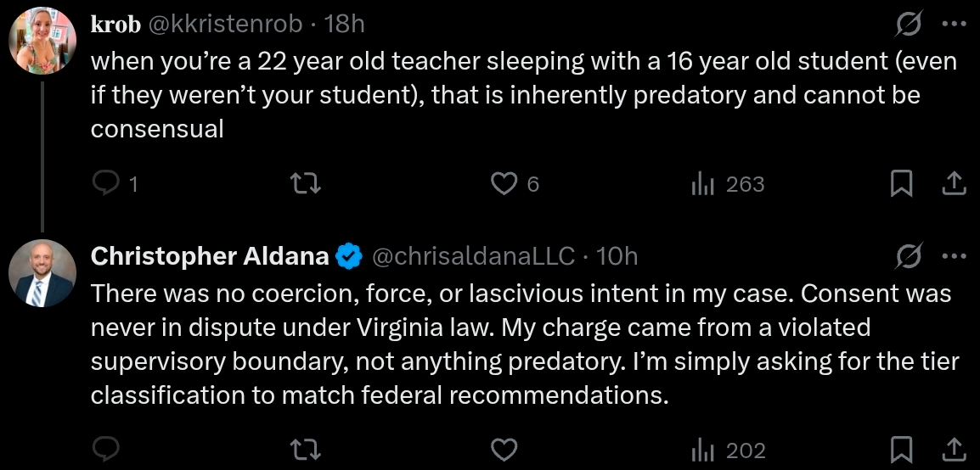Open more options on krob's tweet
Viewport: 980px width, 470px height.
click(x=954, y=25)
